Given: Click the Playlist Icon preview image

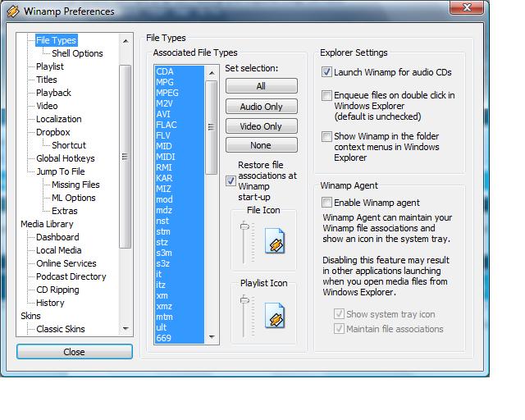Looking at the screenshot, I should pos(275,315).
